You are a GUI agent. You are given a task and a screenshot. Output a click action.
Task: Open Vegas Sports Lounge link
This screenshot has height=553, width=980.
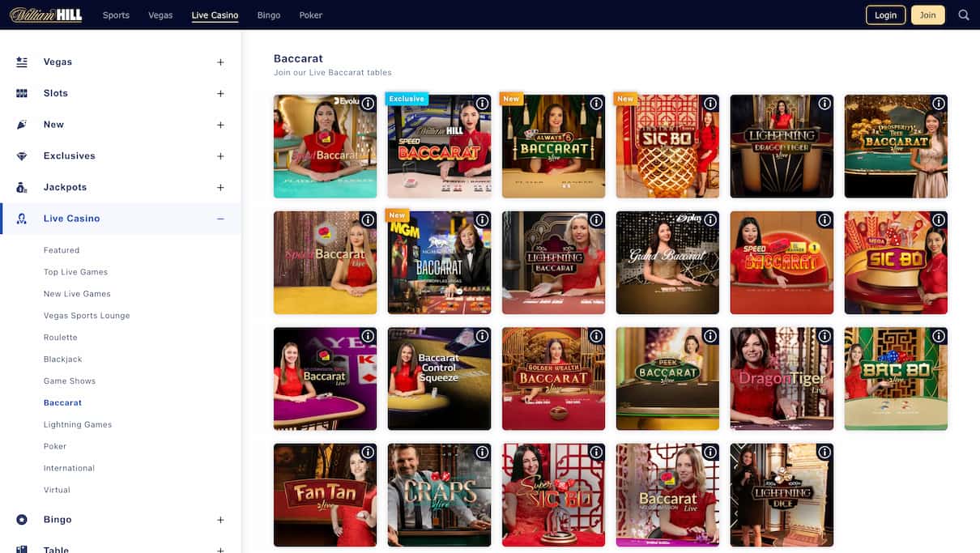pos(87,316)
